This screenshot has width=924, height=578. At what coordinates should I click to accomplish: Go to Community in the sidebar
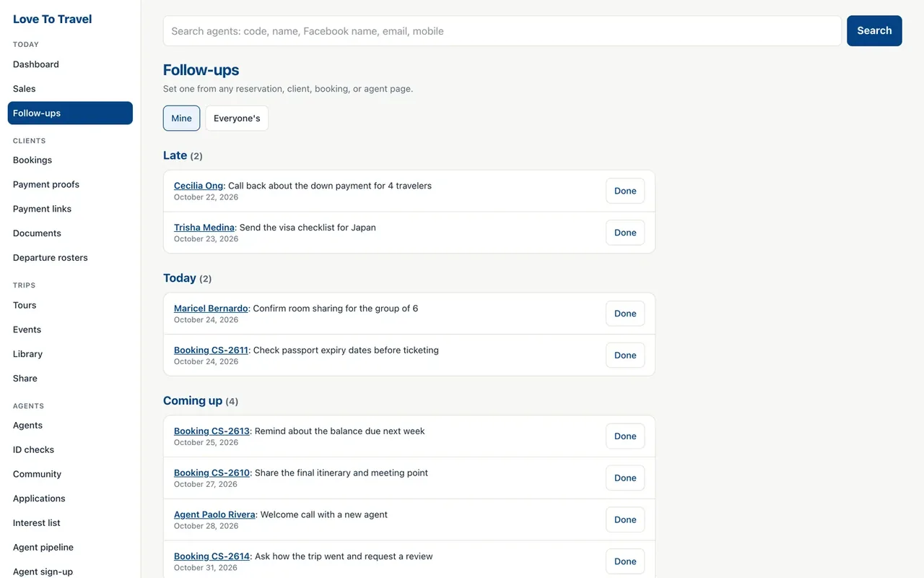70,475
